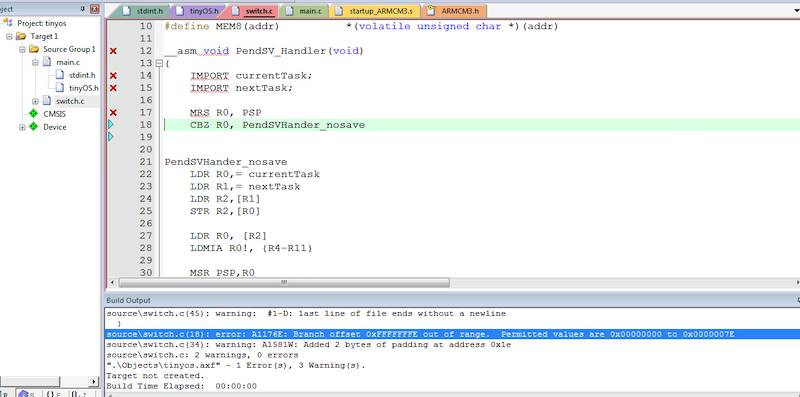The height and width of the screenshot is (397, 800).
Task: Click the Build Output panel title
Action: coord(129,300)
